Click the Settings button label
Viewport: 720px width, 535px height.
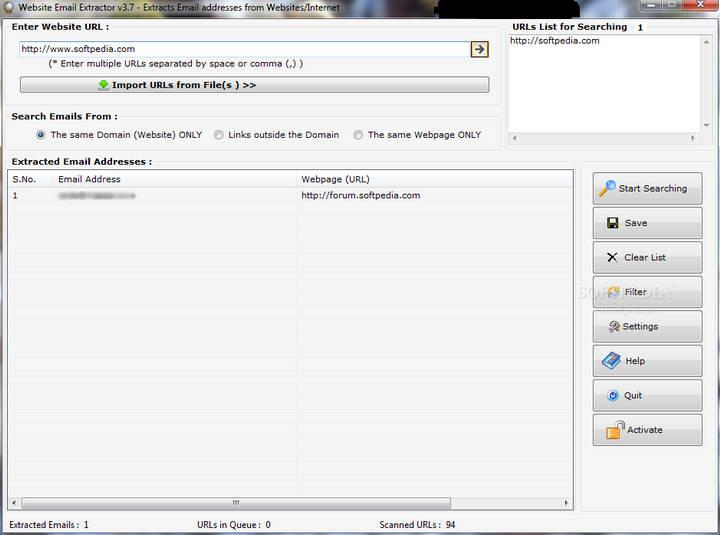tap(640, 327)
